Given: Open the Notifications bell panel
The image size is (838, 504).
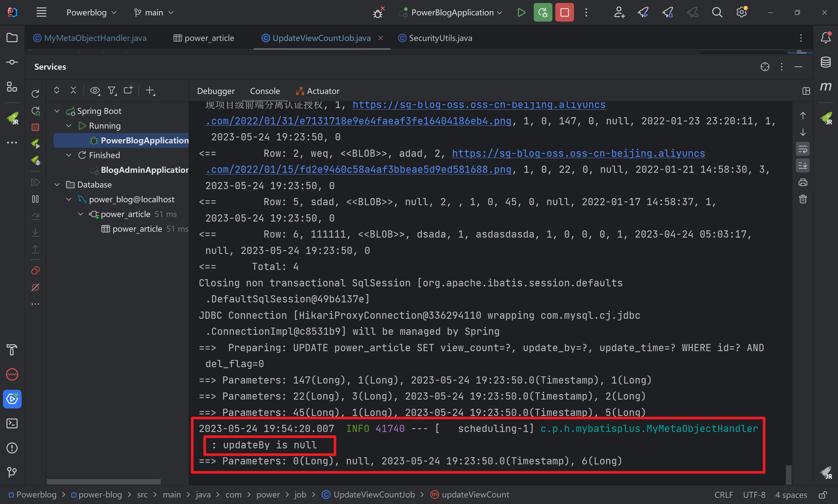Looking at the screenshot, I should click(x=826, y=38).
